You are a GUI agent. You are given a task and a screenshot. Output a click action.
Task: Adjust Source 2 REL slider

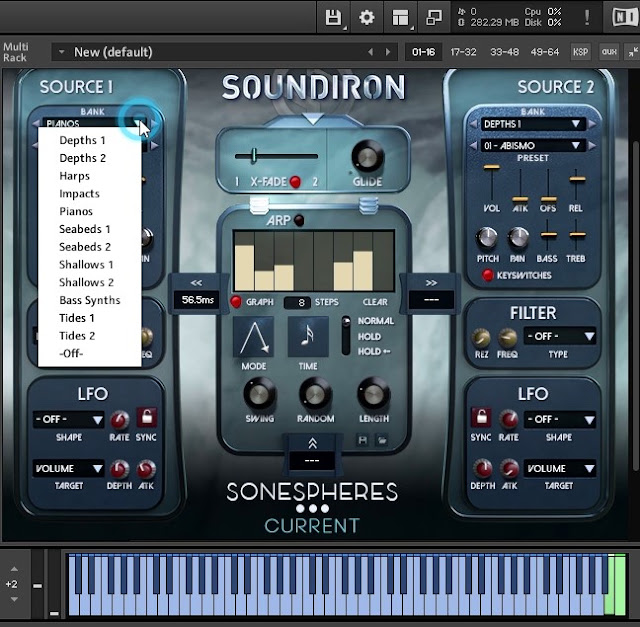click(x=577, y=179)
